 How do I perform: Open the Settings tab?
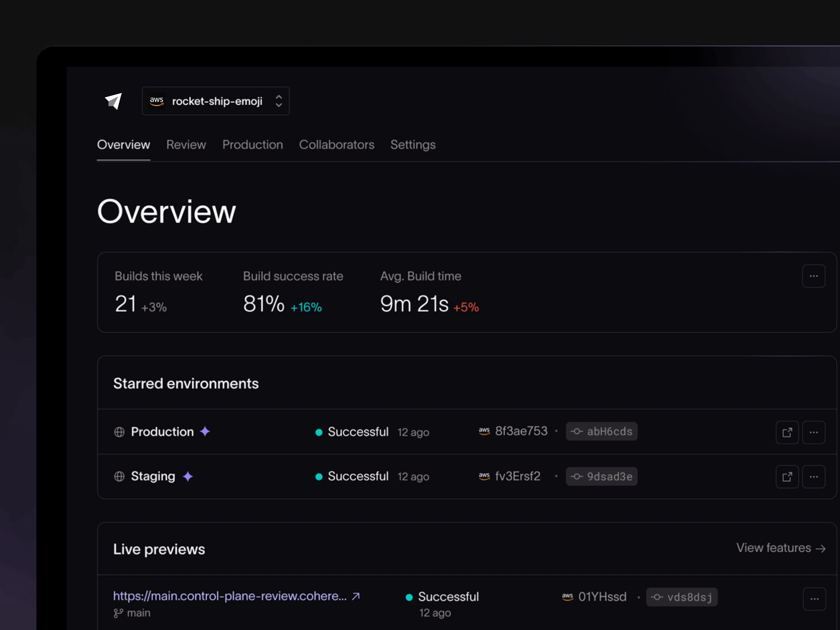tap(413, 145)
